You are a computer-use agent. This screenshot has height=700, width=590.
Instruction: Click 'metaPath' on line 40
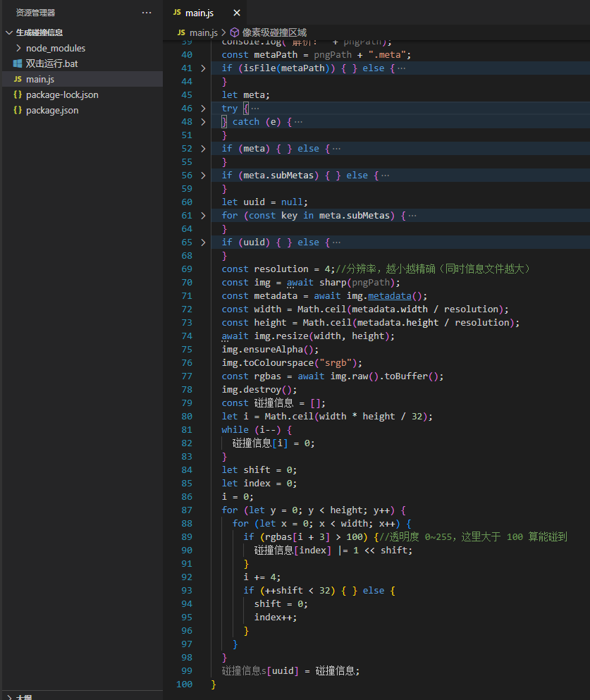pyautogui.click(x=276, y=55)
